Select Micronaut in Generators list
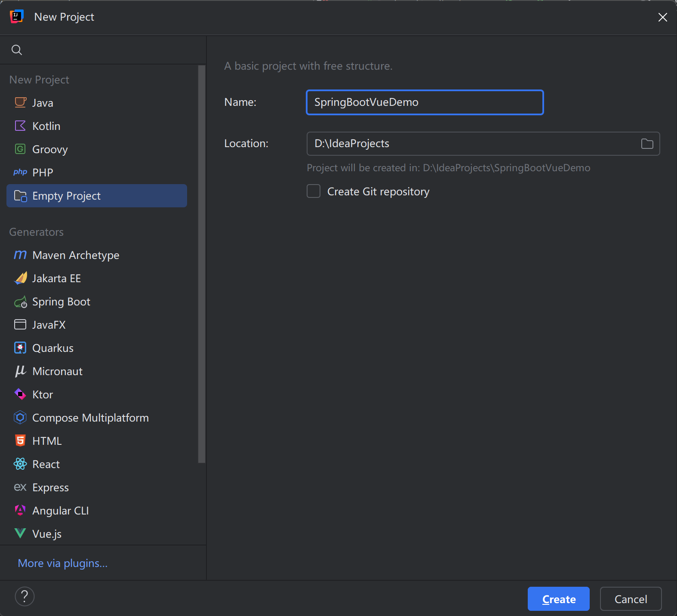 [x=97, y=371]
